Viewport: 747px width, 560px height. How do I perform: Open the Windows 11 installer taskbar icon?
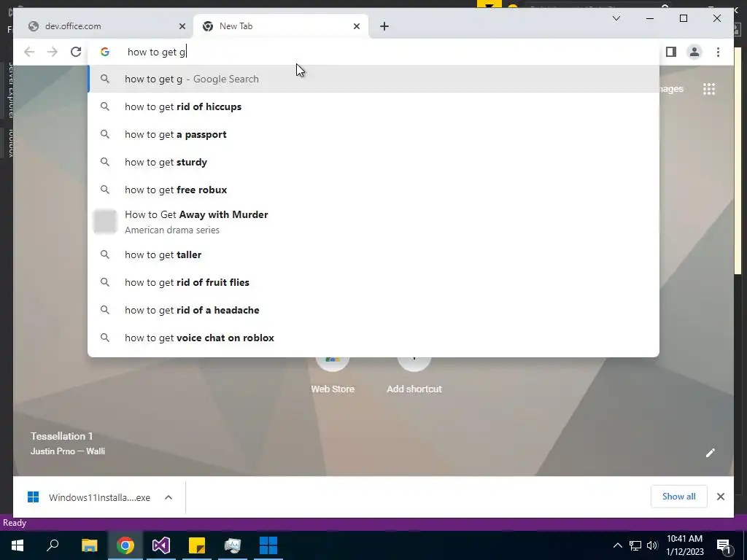[268, 545]
